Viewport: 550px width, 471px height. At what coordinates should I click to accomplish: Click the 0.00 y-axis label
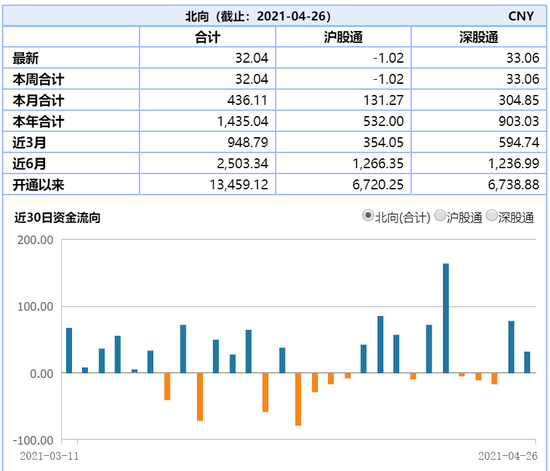[x=42, y=374]
